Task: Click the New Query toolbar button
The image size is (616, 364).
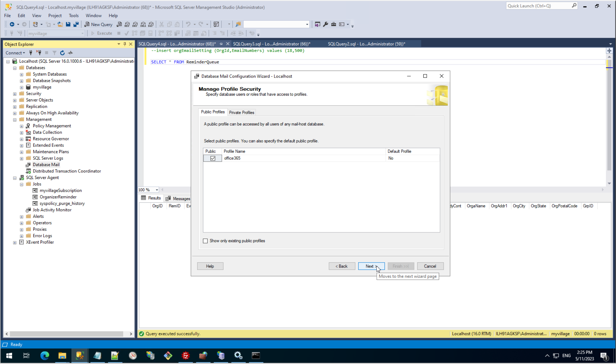Action: 98,24
